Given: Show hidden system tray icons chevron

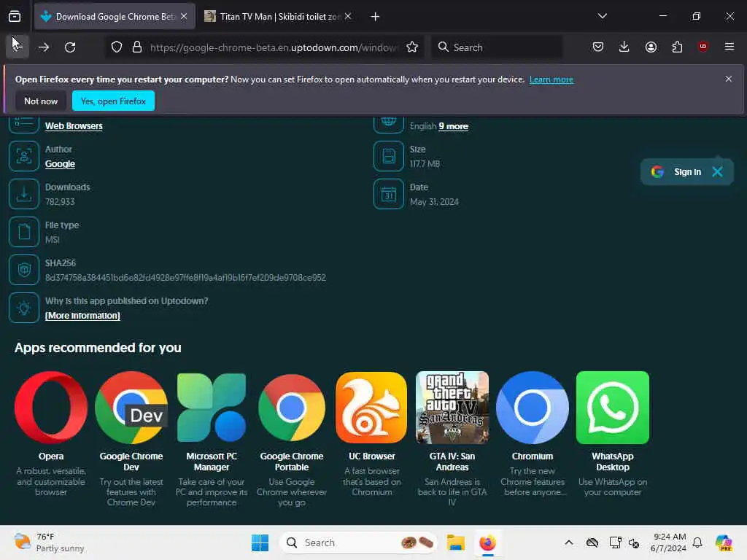Looking at the screenshot, I should (569, 542).
